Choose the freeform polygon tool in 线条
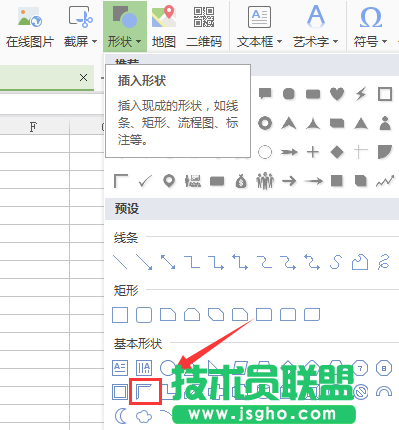 [x=360, y=262]
